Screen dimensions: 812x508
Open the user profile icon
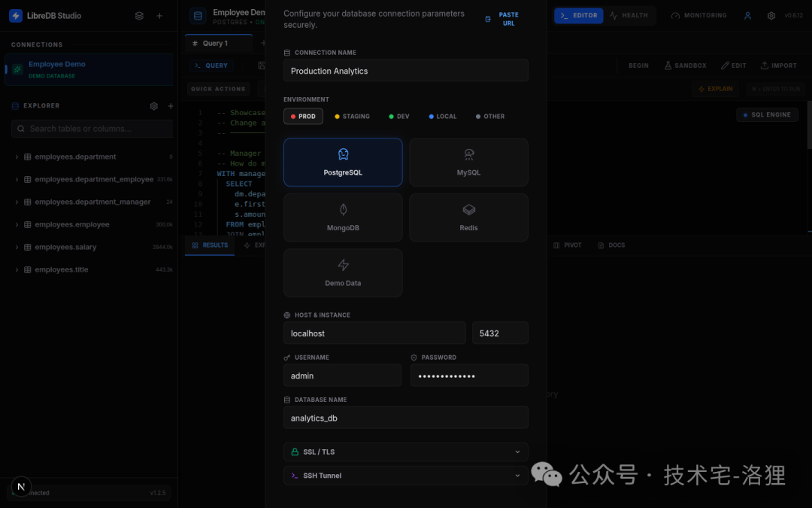pos(747,16)
